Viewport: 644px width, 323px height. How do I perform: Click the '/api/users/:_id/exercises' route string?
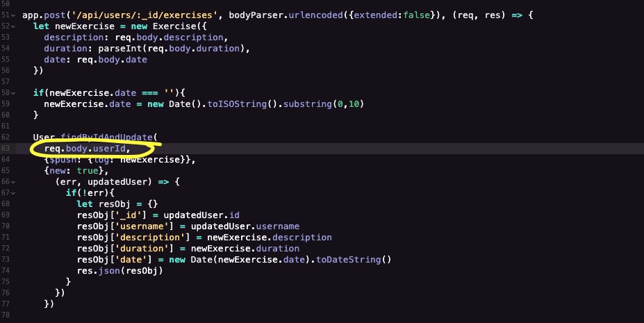point(145,15)
